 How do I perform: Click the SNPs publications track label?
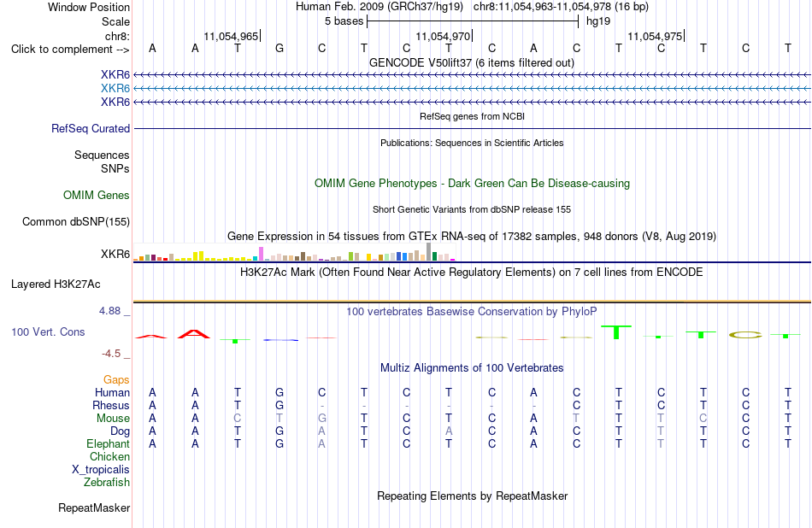pyautogui.click(x=115, y=168)
